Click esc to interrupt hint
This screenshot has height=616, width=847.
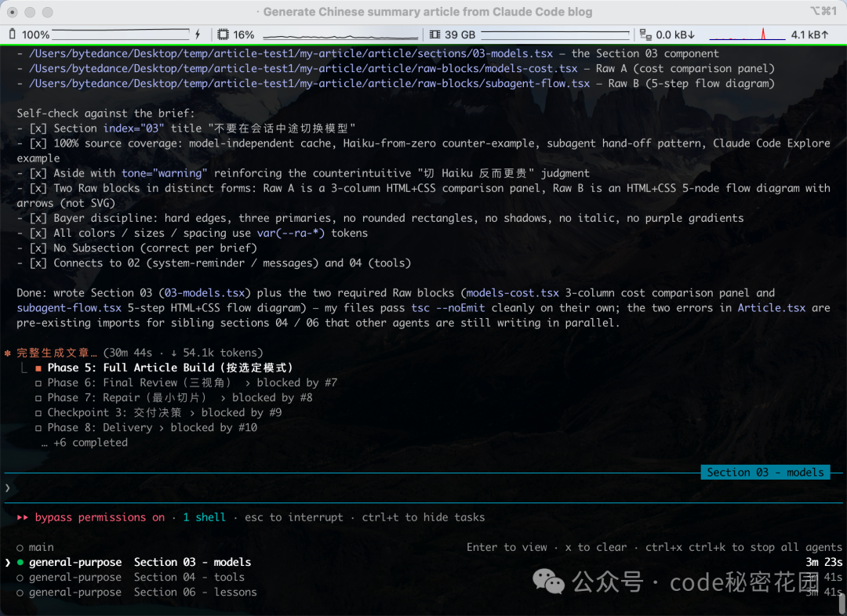294,517
